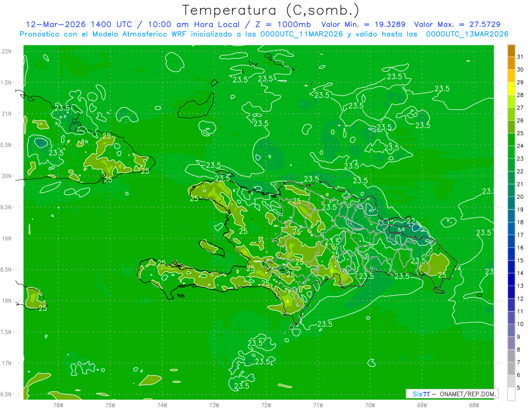Click the legend value "15"
Viewport: 532px width, 411px height.
(520, 261)
